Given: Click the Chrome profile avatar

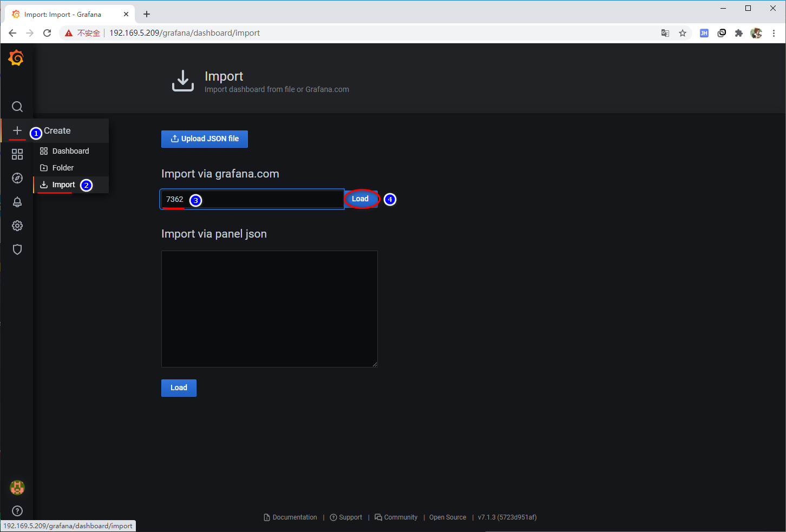Looking at the screenshot, I should tap(756, 33).
